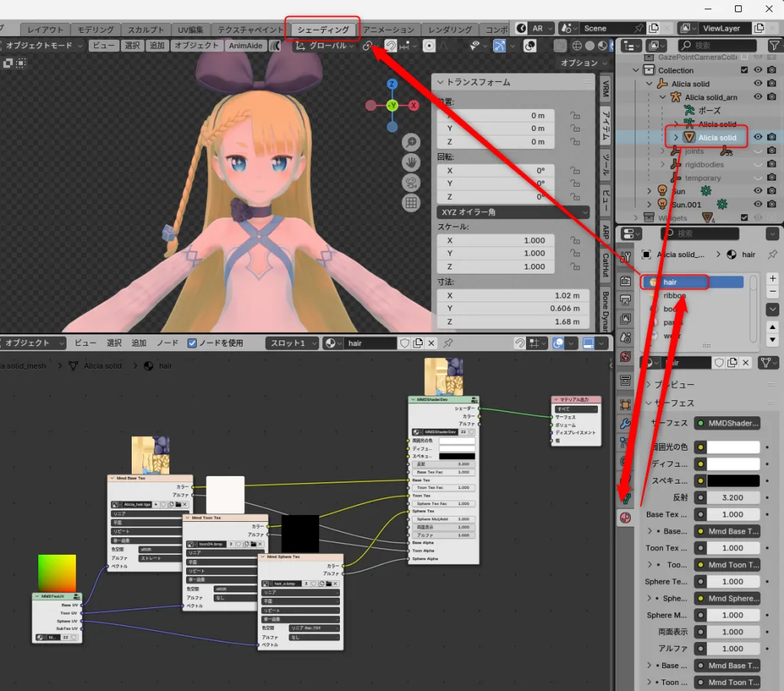Viewport: 784px width, 691px height.
Task: Switch to the レイアウト workspace tab
Action: click(45, 30)
